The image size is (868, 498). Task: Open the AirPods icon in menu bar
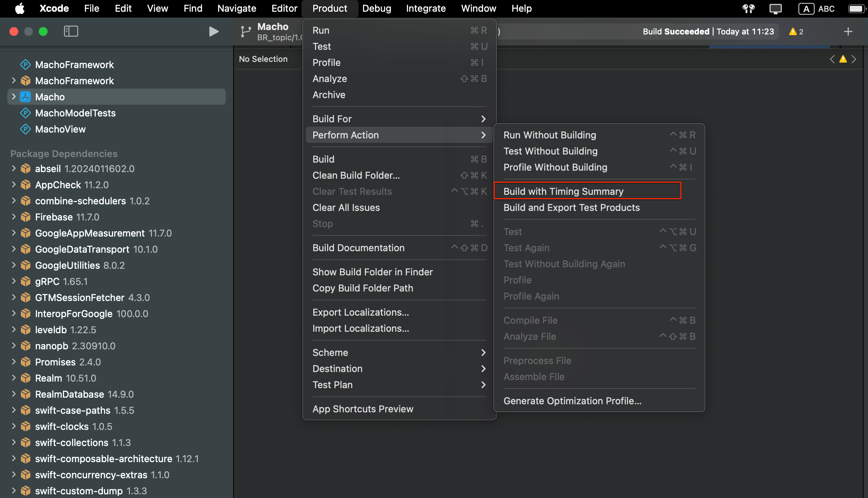(748, 8)
